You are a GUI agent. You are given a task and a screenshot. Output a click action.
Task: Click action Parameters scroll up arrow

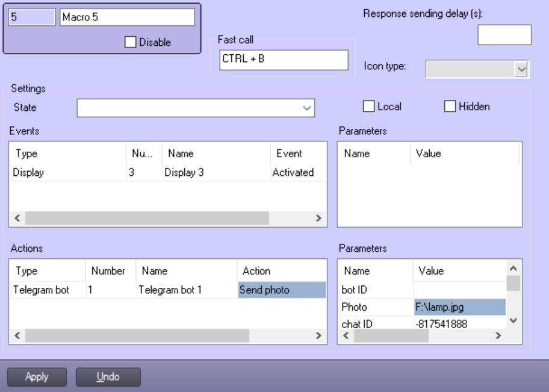[x=513, y=269]
